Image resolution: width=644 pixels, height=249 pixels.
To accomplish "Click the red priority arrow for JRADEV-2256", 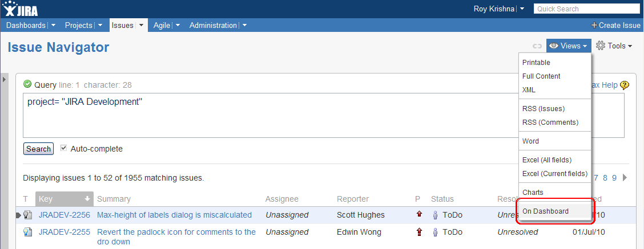I will [419, 214].
